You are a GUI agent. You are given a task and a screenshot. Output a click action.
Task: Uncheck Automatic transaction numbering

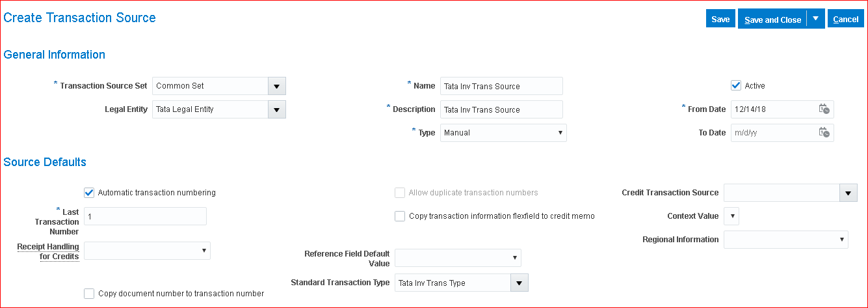click(89, 193)
